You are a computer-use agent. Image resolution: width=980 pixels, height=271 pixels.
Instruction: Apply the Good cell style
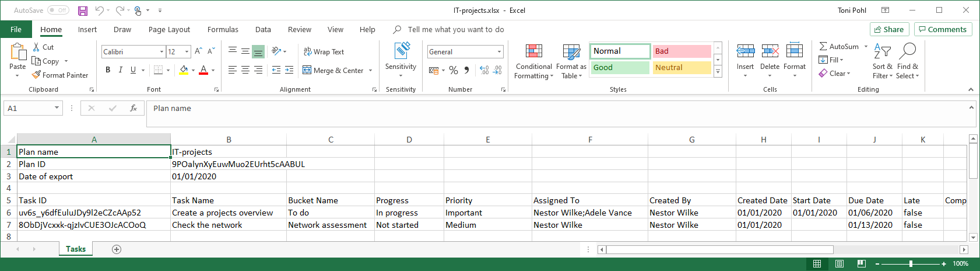point(620,68)
